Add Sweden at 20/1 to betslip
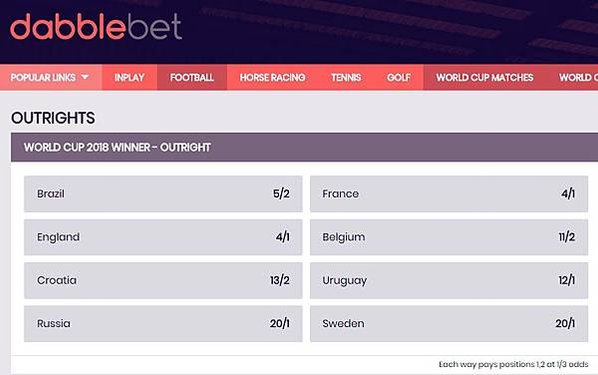 [x=449, y=323]
